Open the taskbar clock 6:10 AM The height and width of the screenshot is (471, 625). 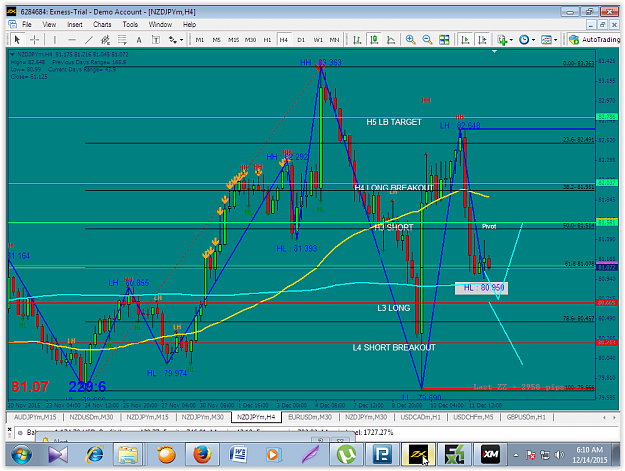[x=590, y=455]
